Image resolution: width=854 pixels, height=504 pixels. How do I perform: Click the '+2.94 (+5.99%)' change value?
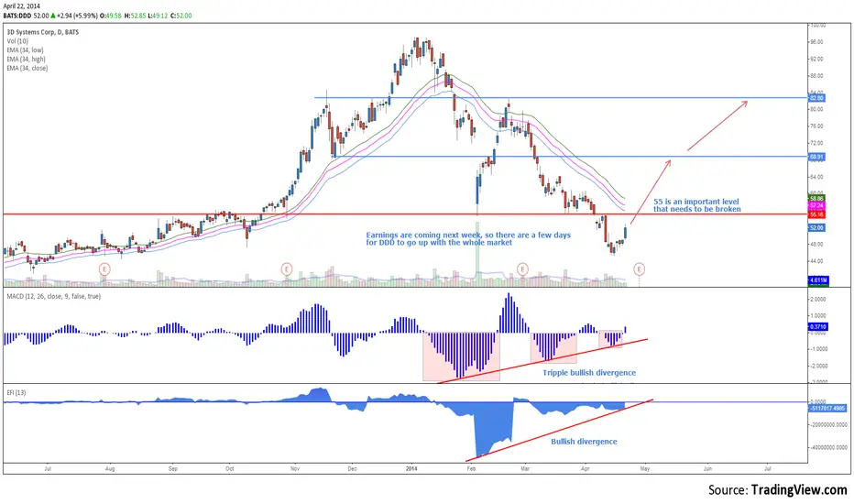coord(77,16)
